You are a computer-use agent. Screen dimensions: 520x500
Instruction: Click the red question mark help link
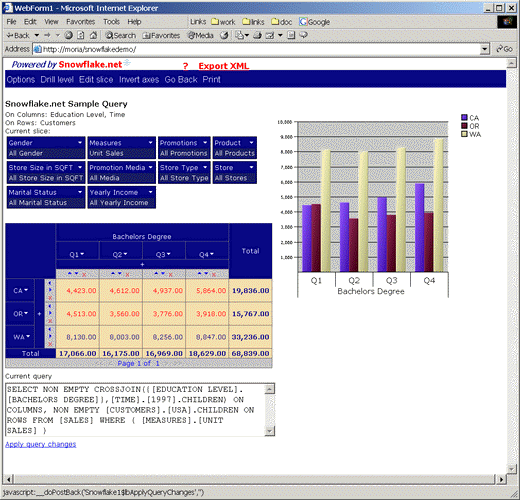click(x=186, y=66)
